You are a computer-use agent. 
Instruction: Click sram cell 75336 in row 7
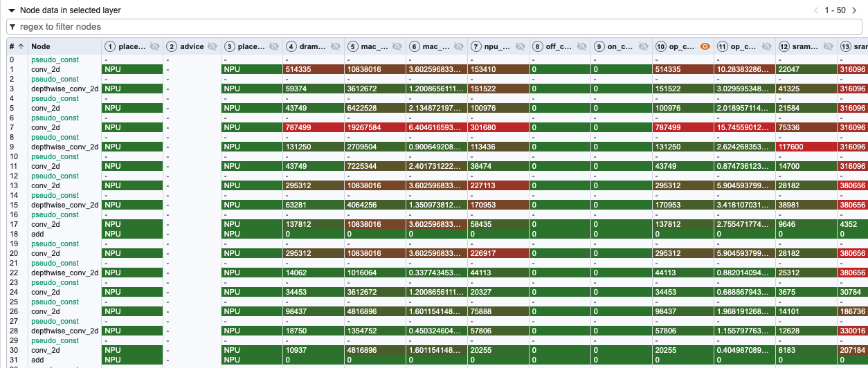pos(807,127)
